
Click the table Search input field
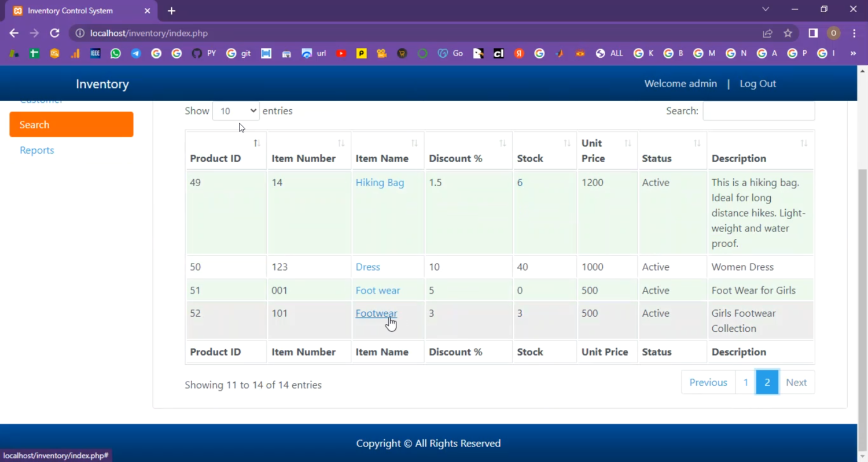758,111
